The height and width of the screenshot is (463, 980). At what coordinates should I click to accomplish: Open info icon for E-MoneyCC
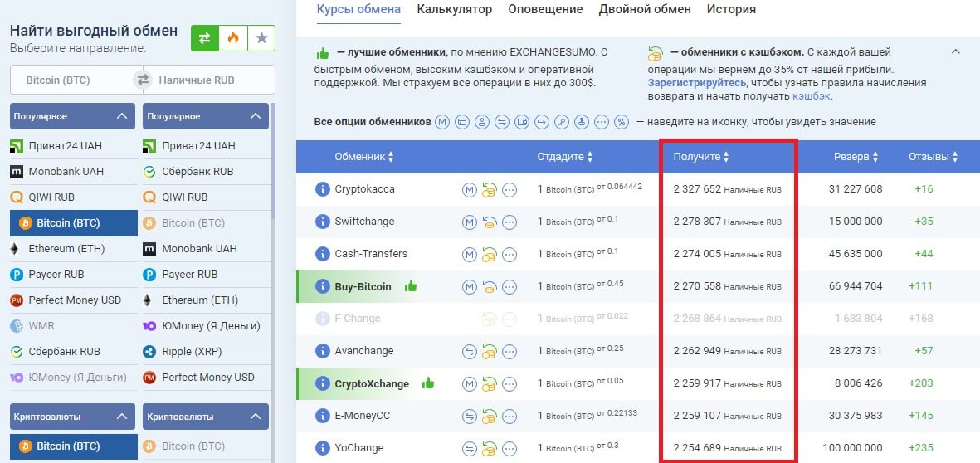pos(323,416)
